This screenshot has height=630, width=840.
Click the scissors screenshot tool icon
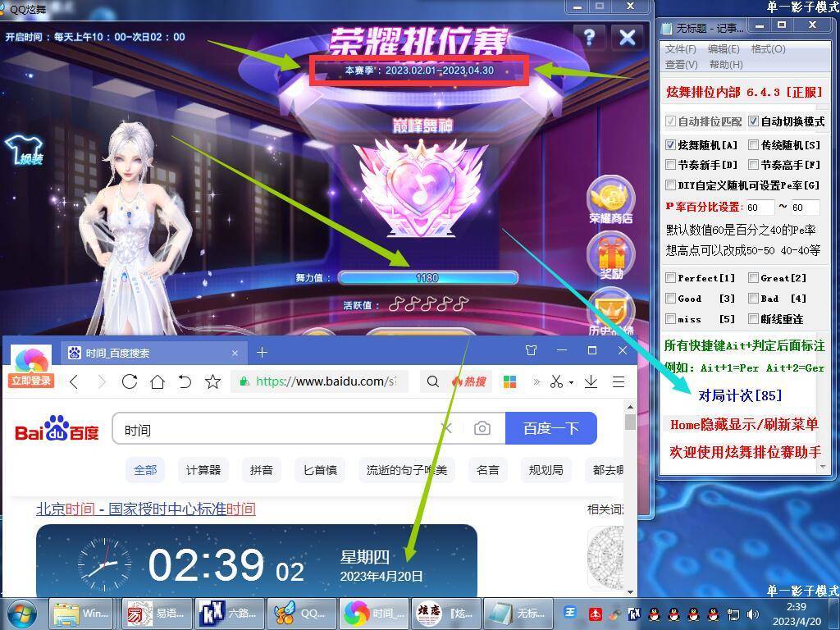pyautogui.click(x=557, y=382)
